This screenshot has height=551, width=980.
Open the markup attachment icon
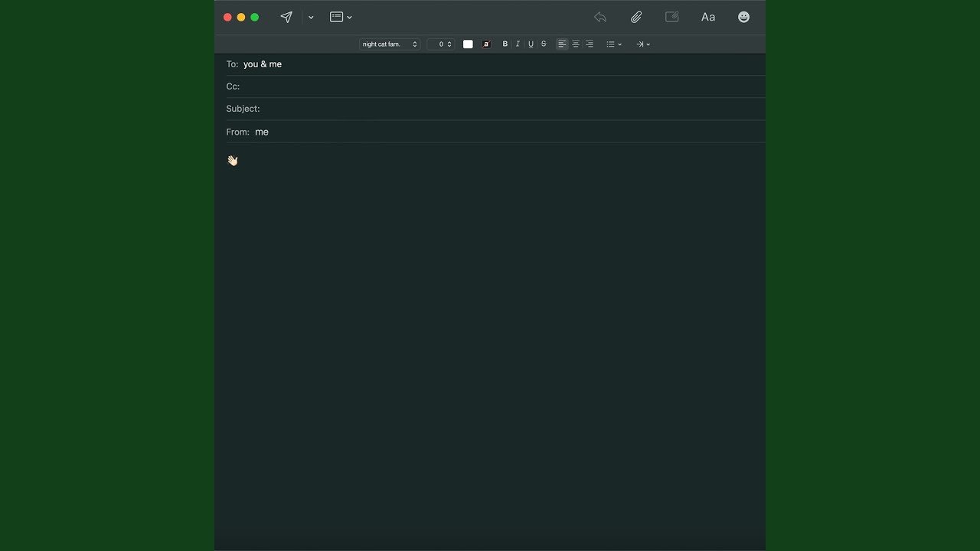[x=672, y=17]
